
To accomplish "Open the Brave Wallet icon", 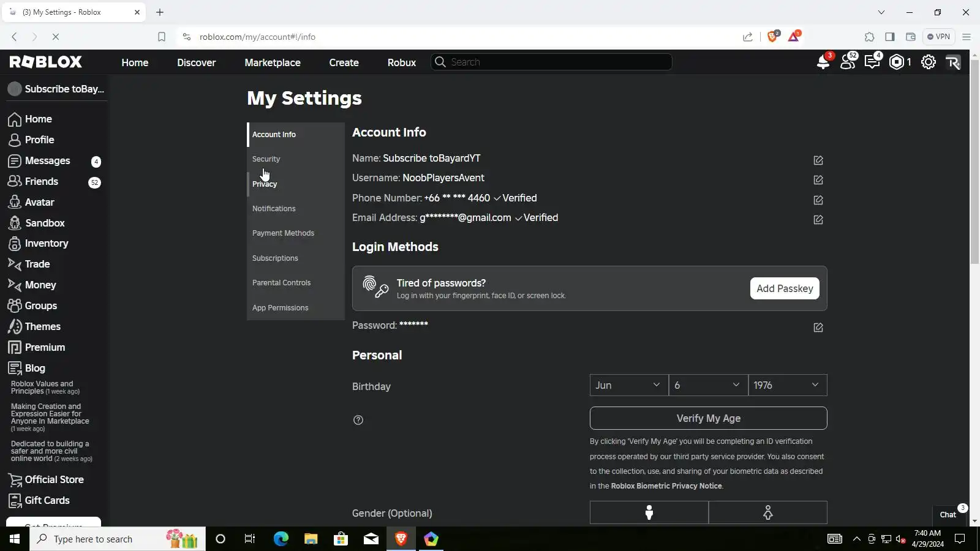I will [x=911, y=37].
